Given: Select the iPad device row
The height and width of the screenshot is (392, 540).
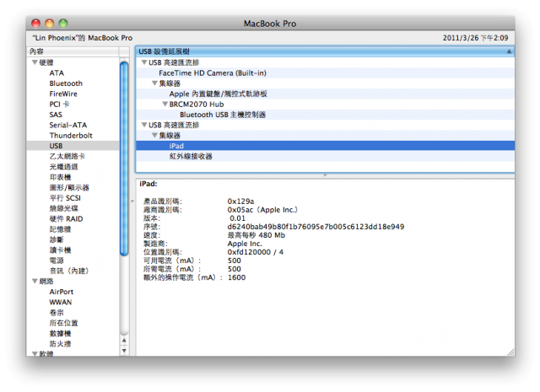Looking at the screenshot, I should 326,146.
